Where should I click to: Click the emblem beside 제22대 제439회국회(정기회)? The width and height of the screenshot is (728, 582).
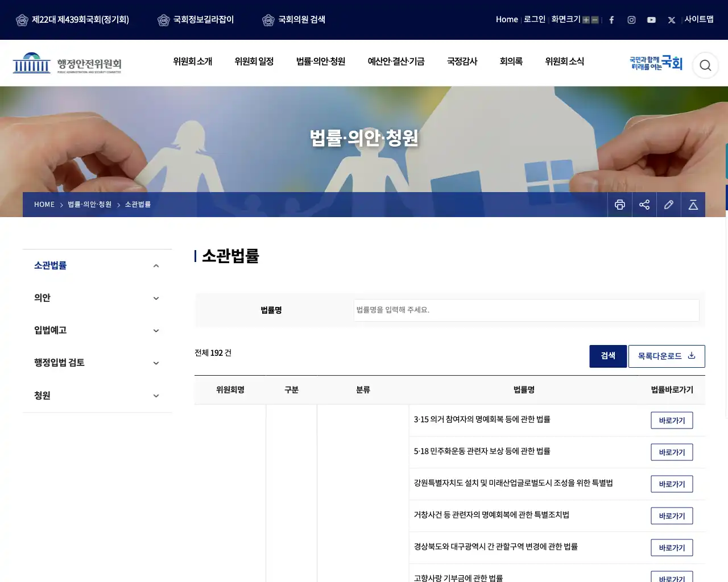22,20
